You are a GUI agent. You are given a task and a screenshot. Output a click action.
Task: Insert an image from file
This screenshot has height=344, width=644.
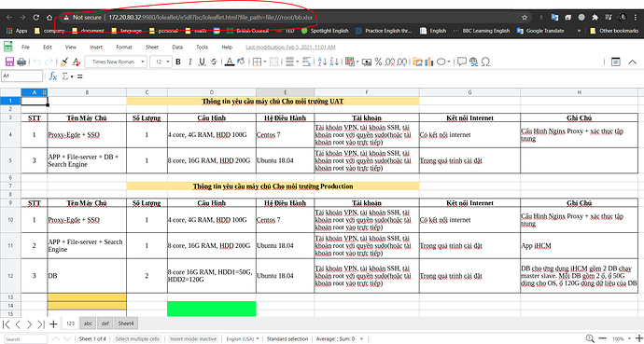click(x=418, y=62)
